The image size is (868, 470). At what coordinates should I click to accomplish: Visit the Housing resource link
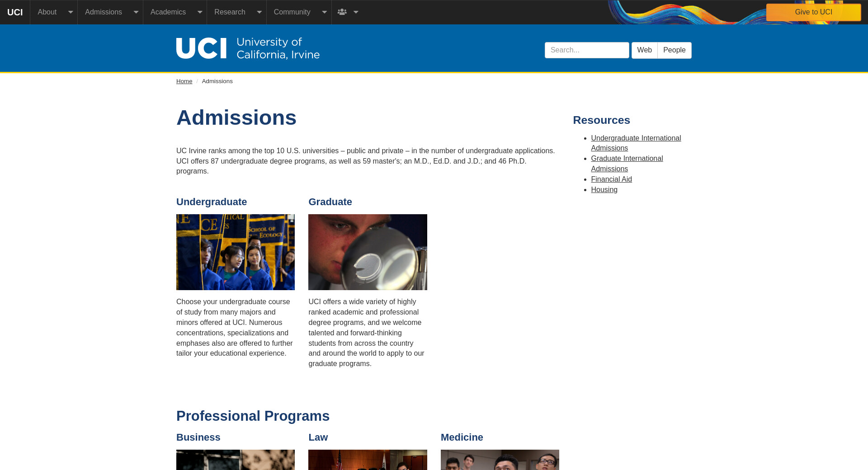tap(604, 190)
